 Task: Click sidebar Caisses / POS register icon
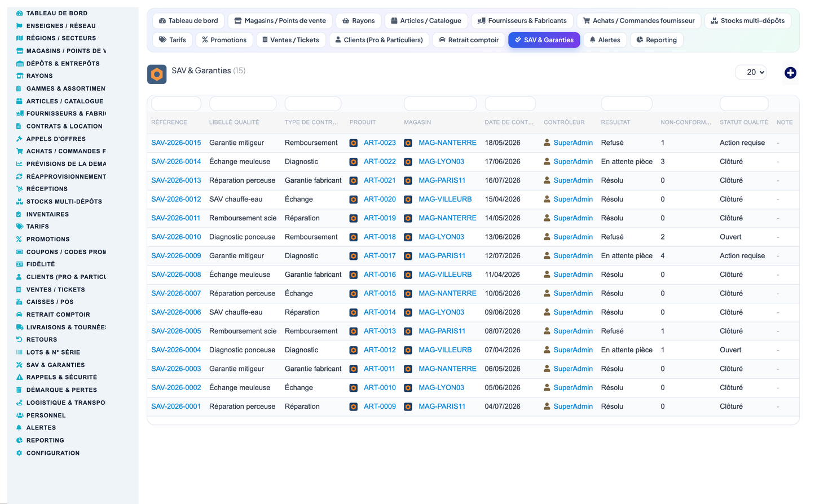click(x=19, y=302)
